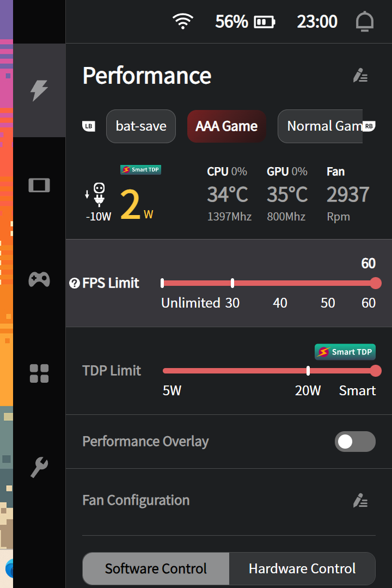392x588 pixels.
Task: Open the wrench tools sidebar section
Action: pos(39,467)
